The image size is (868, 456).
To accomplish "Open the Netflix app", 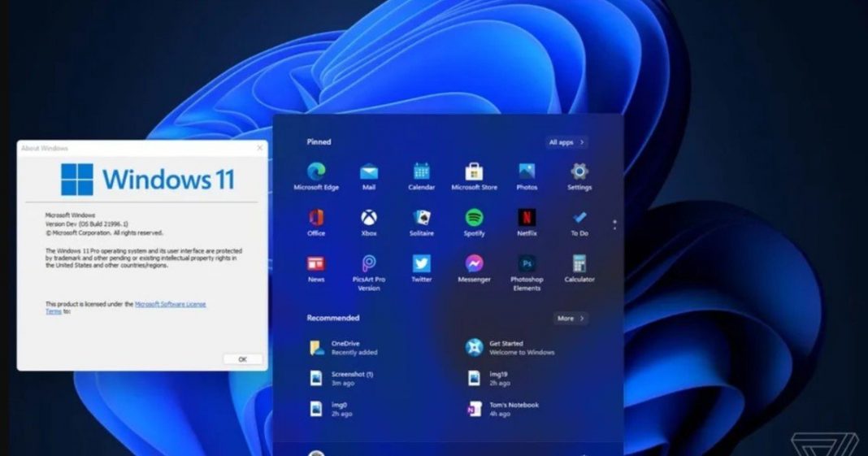I will coord(527,218).
